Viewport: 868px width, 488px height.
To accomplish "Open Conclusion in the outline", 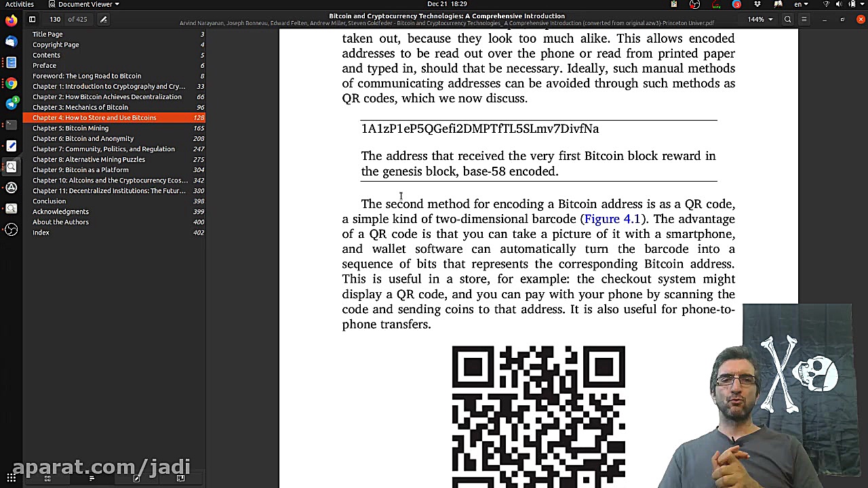I will click(114, 201).
